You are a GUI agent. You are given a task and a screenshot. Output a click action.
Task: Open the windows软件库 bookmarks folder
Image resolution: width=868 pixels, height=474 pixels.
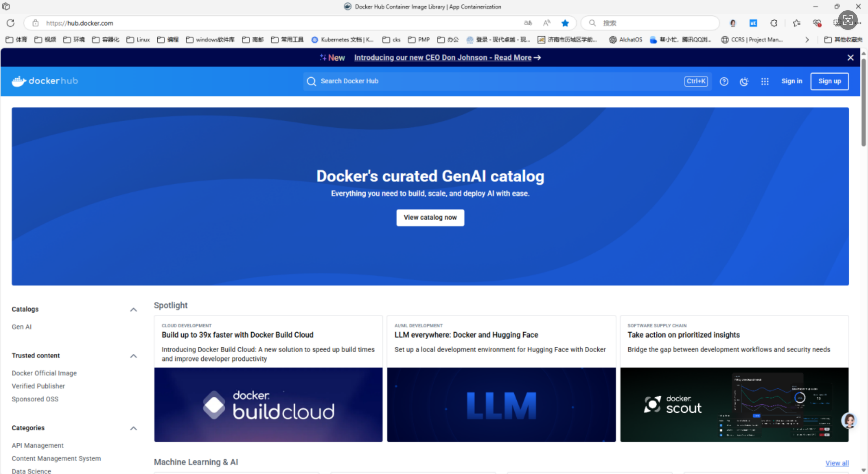tap(210, 40)
